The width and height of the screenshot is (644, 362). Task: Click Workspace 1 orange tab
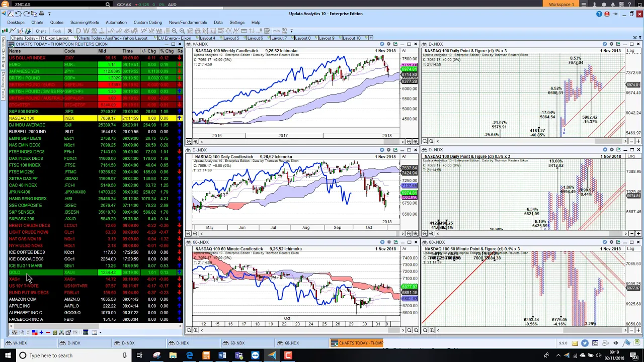(561, 5)
